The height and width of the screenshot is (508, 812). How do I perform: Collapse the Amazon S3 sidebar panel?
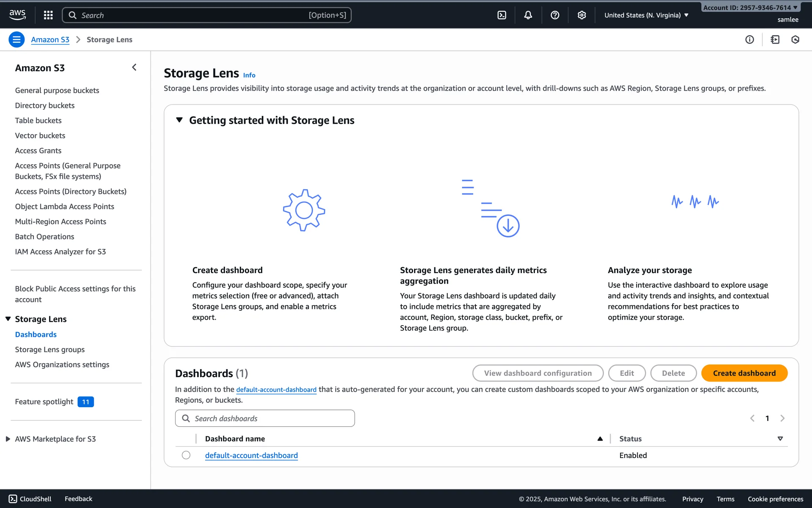[134, 67]
